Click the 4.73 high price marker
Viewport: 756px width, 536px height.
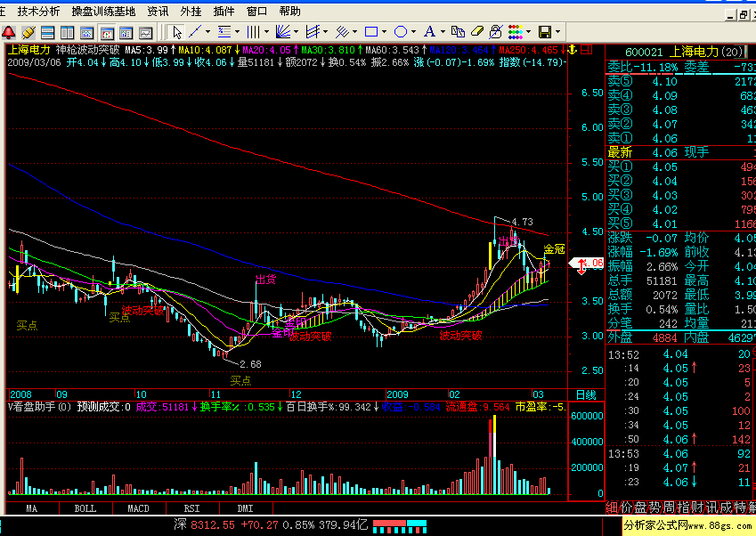(x=522, y=222)
